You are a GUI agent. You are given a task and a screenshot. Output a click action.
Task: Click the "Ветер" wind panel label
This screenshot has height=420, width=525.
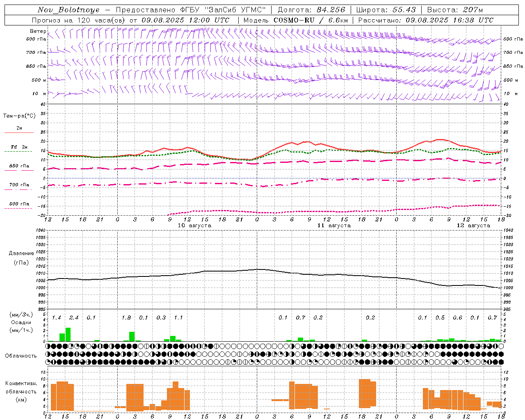coord(38,31)
